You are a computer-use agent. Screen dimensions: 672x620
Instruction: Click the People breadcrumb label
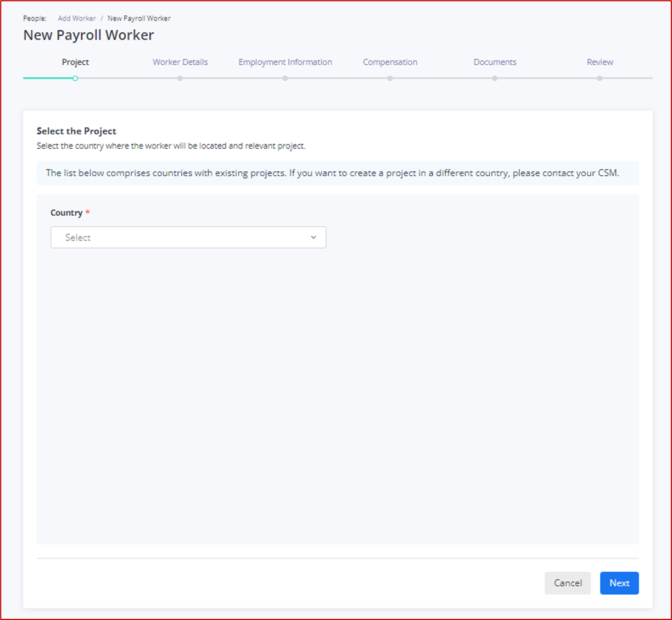click(34, 18)
